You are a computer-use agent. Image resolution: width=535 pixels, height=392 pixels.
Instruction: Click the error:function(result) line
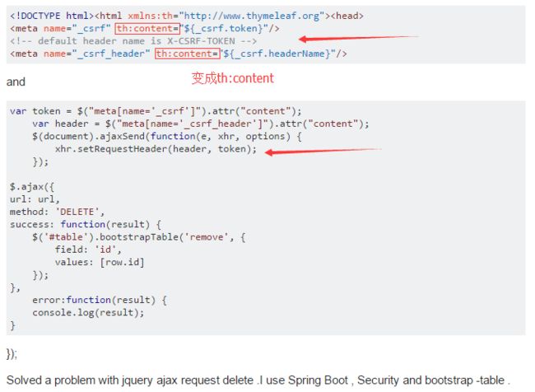[100, 300]
